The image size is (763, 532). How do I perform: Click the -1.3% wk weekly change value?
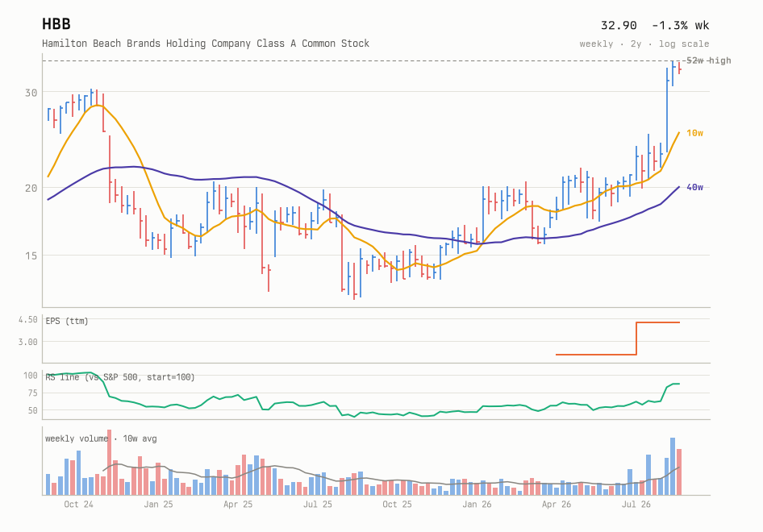tap(680, 25)
